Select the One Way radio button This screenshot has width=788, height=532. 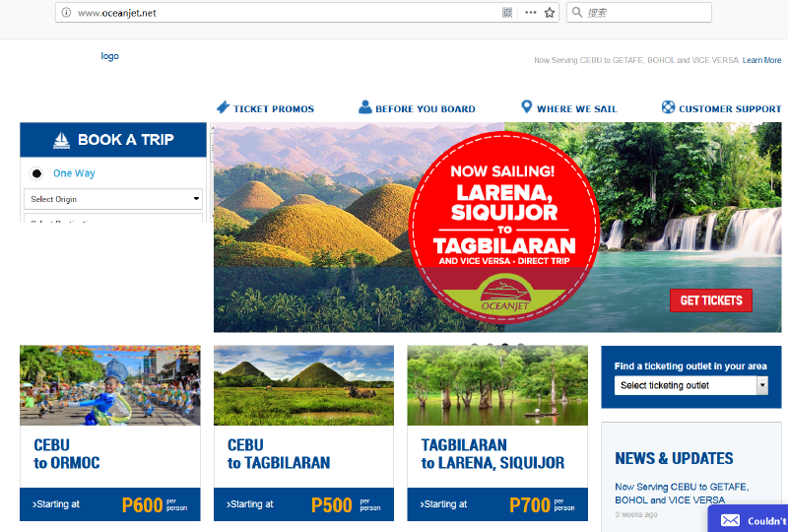36,173
